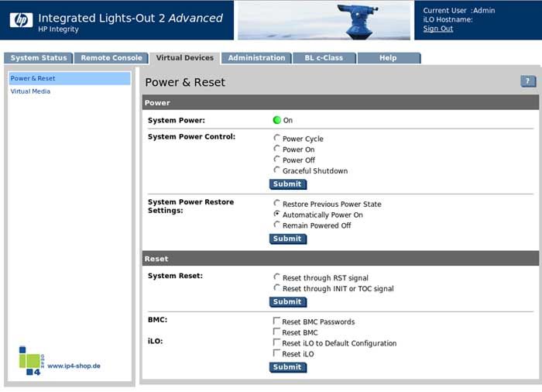Open the Help tab
The image size is (542, 392).
(389, 58)
